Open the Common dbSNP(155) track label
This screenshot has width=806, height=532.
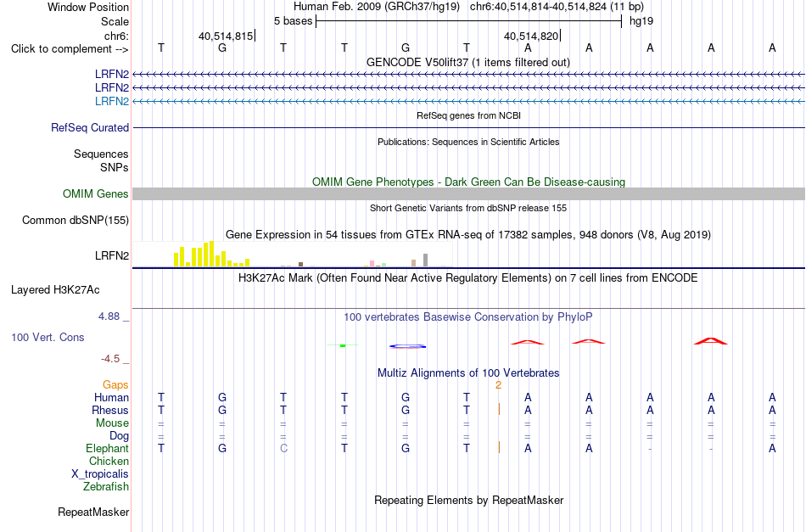coord(75,220)
